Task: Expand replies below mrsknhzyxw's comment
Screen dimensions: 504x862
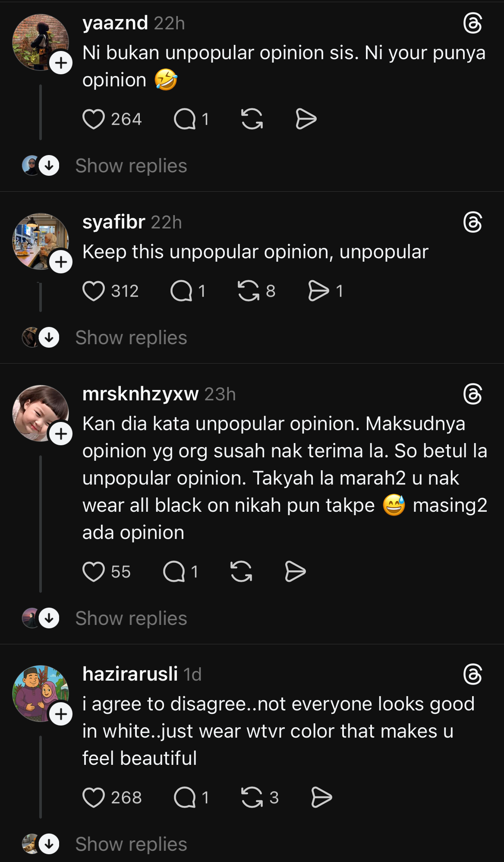Action: pyautogui.click(x=131, y=618)
